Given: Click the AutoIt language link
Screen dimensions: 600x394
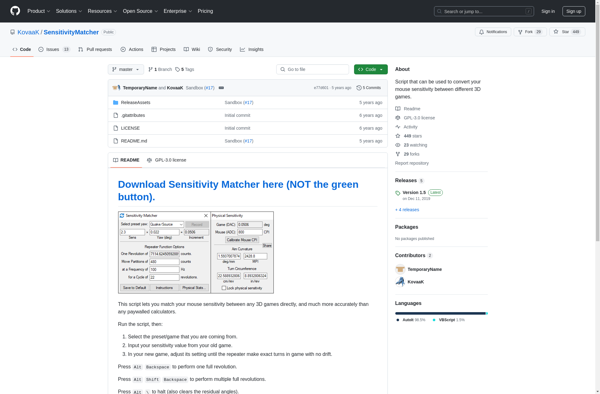Looking at the screenshot, I should pos(411,320).
